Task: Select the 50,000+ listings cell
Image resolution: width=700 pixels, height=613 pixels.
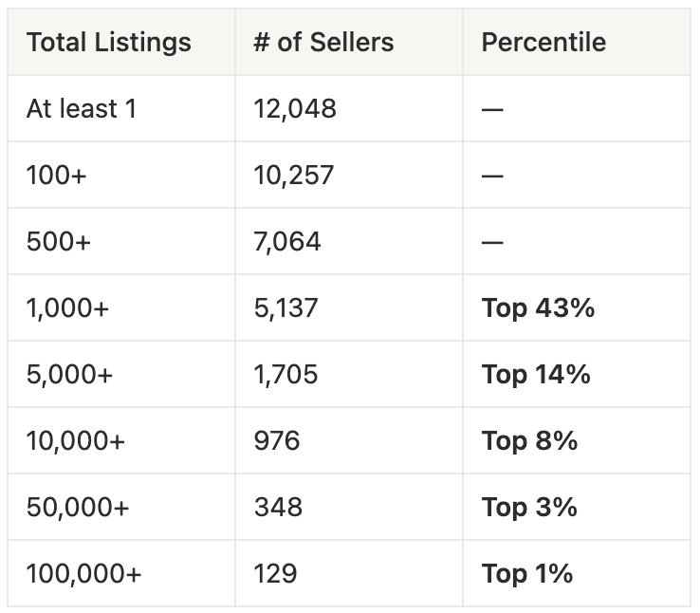Action: coord(78,508)
